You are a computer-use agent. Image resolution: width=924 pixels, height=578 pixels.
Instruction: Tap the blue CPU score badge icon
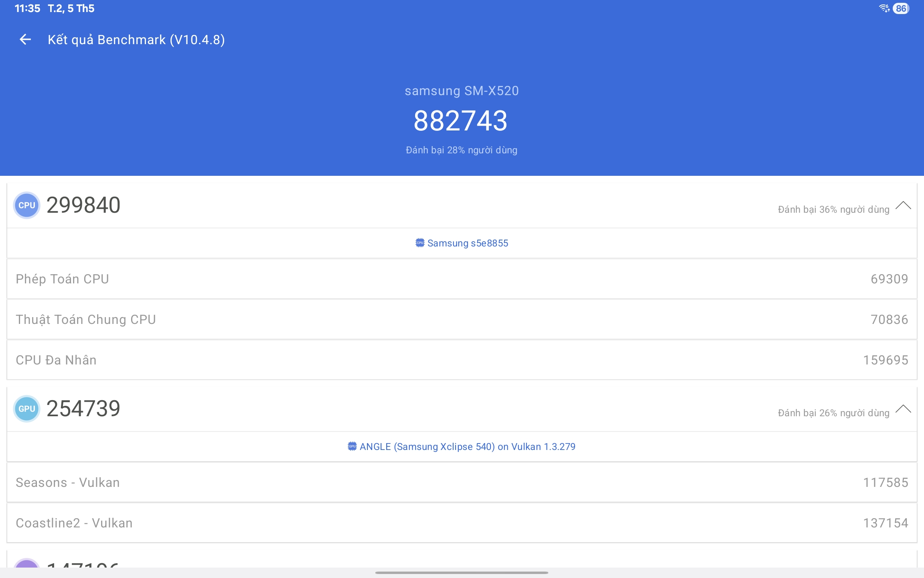tap(27, 205)
